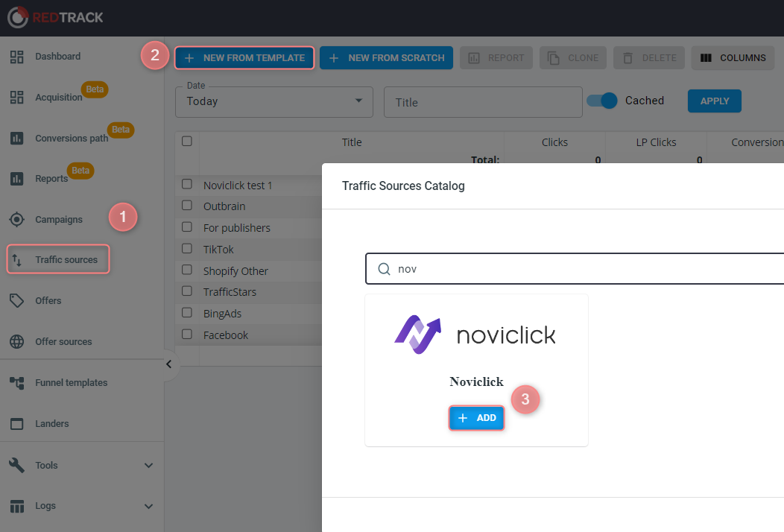Toggle the select-all checkbox in table header
784x532 pixels.
[x=187, y=142]
